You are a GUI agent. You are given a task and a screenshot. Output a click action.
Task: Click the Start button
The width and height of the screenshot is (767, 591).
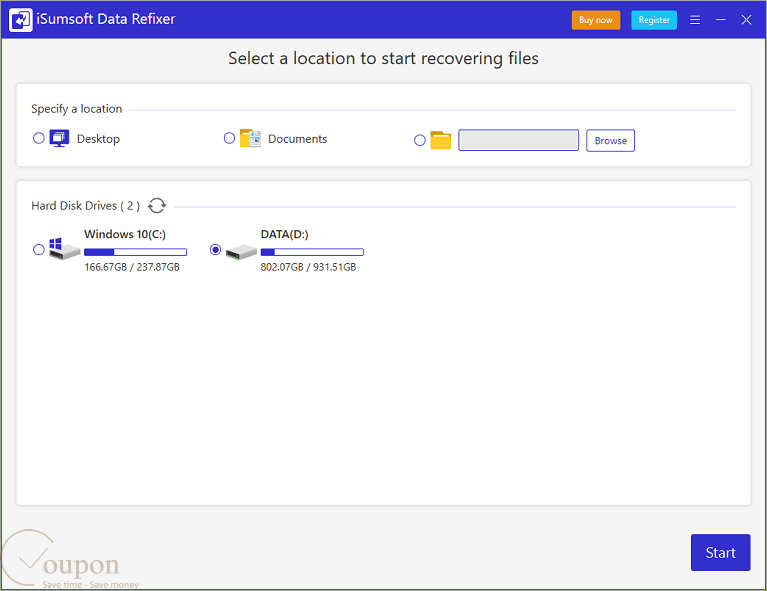click(720, 552)
